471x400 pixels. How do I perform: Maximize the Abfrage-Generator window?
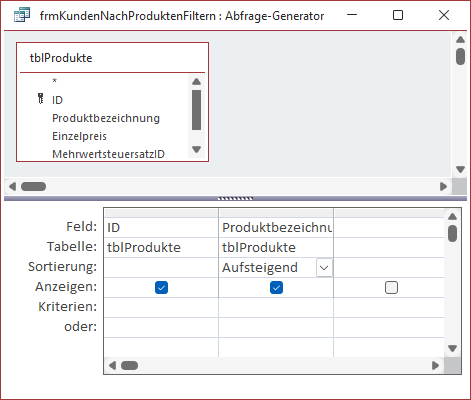[x=398, y=15]
